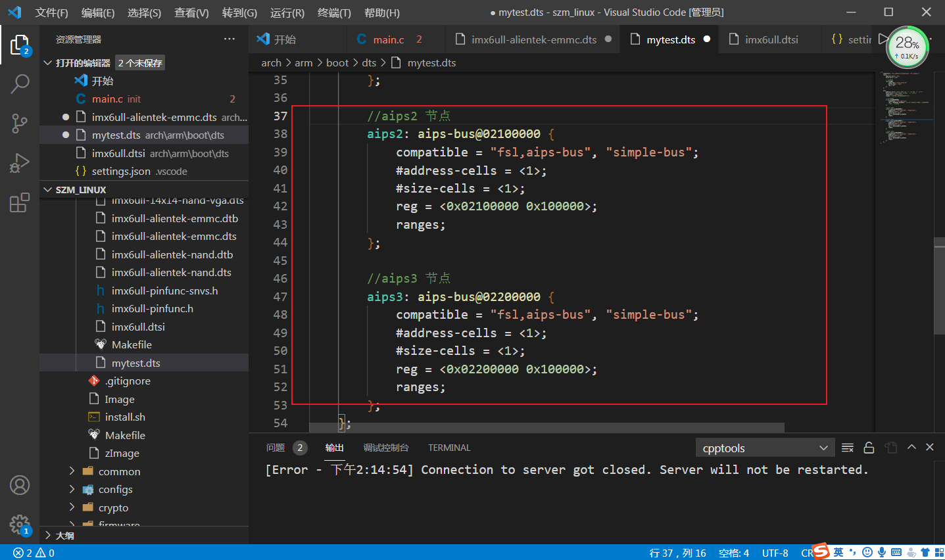Open the Search view icon

click(x=20, y=84)
